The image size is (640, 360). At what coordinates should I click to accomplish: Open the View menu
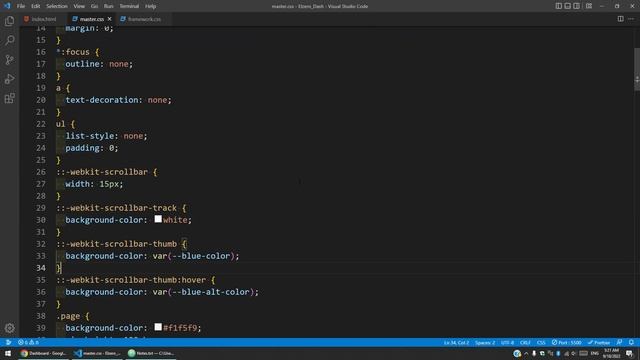click(x=79, y=6)
